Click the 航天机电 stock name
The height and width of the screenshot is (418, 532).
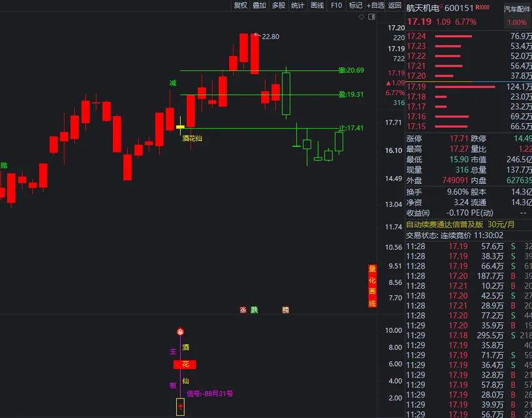[422, 8]
